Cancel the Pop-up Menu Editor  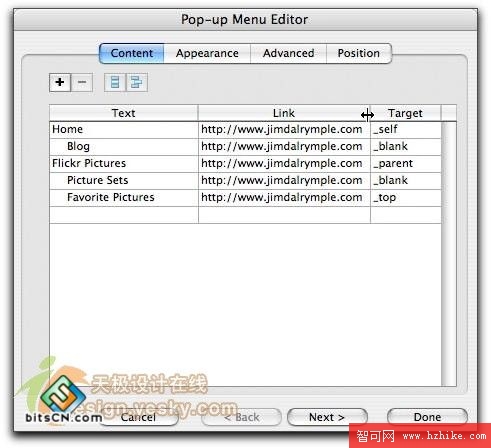[138, 417]
